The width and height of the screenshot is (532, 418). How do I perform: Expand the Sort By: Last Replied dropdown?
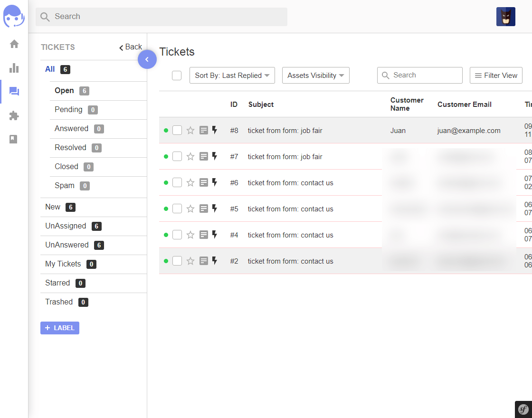(x=232, y=76)
